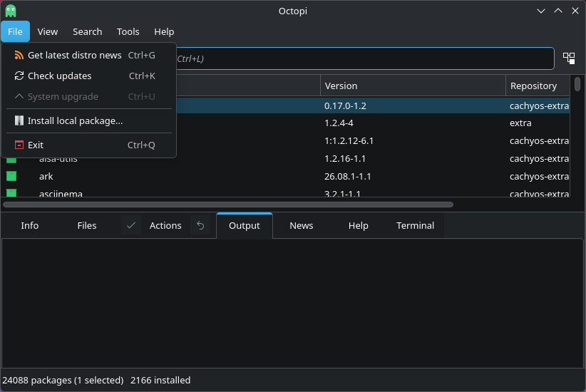Open the Search menu
586x392 pixels.
88,32
